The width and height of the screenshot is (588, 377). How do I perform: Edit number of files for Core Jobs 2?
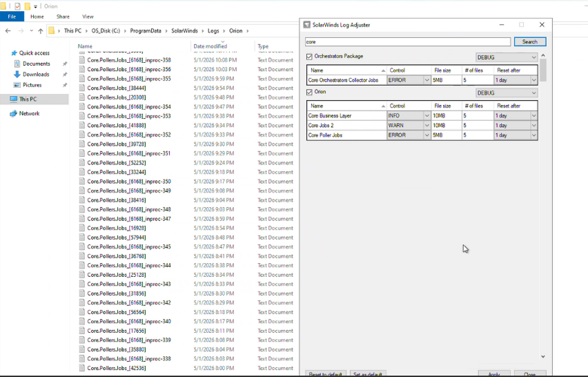(478, 125)
